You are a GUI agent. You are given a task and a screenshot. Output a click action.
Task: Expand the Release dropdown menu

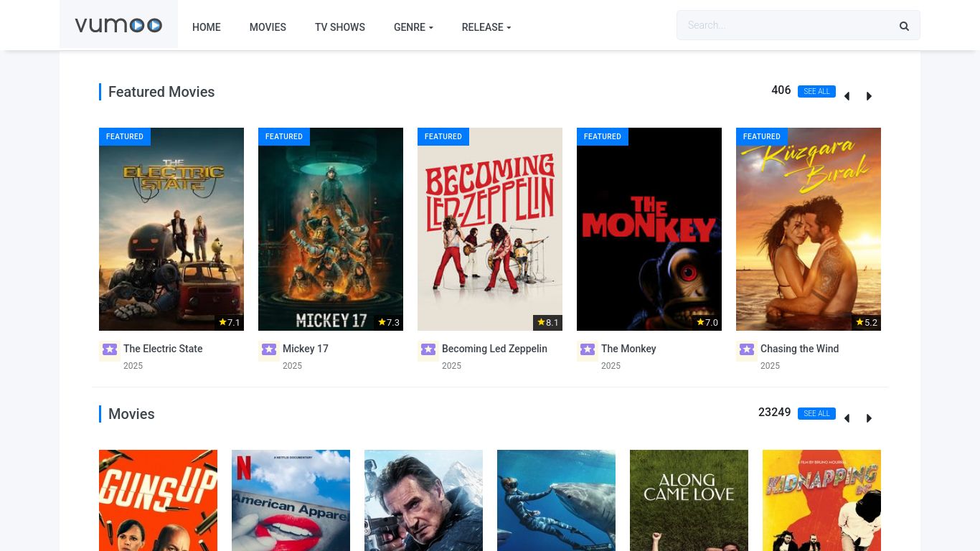tap(486, 27)
